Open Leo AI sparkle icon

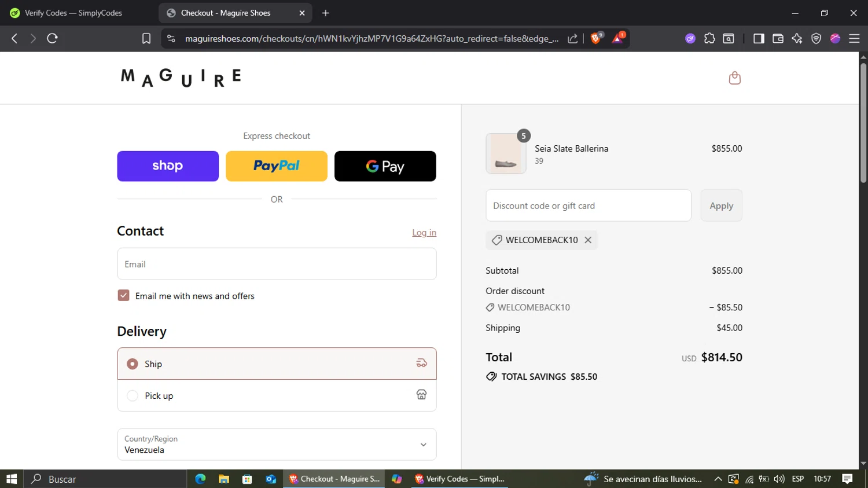click(x=797, y=38)
